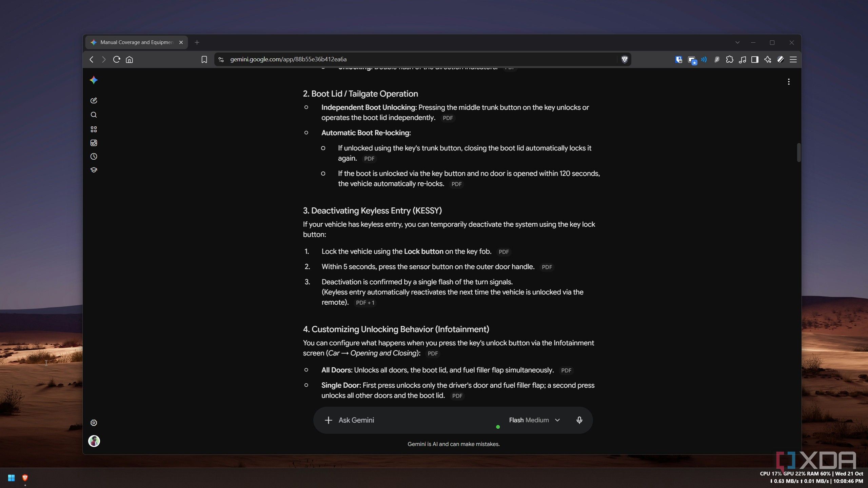Click the Brave Shields icon in the address bar
868x488 pixels.
[x=625, y=59]
